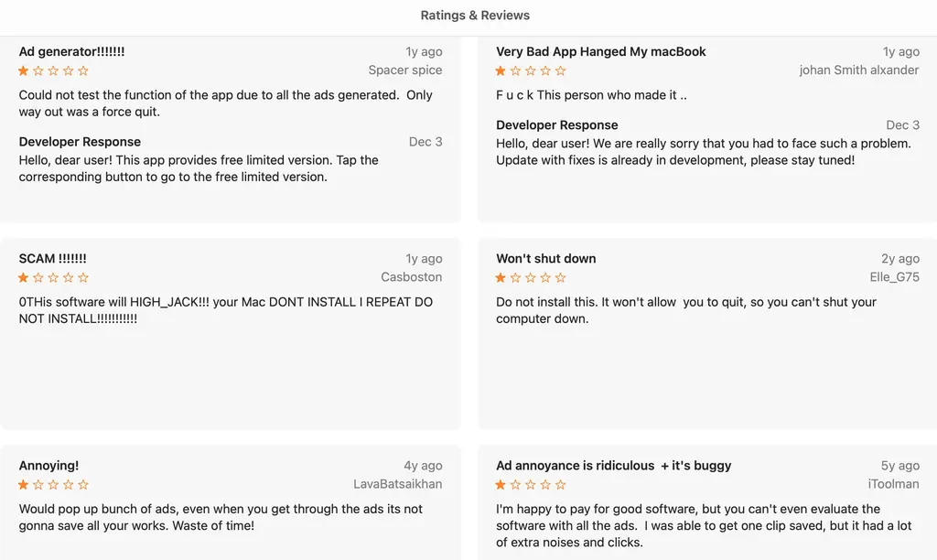Open the 'Ad generator!!!!!!!' review title
Viewport: 937px width, 560px height.
(x=71, y=51)
